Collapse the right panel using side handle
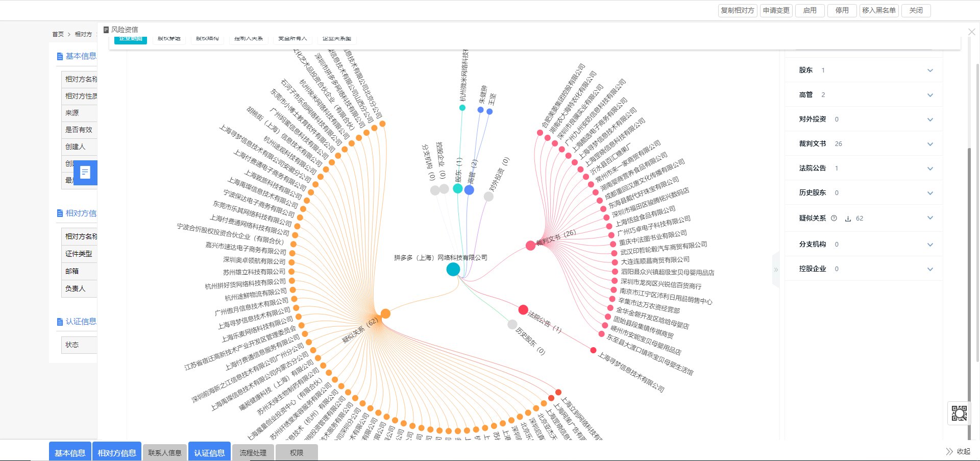Screen dimensions: 980x461 pyautogui.click(x=776, y=270)
